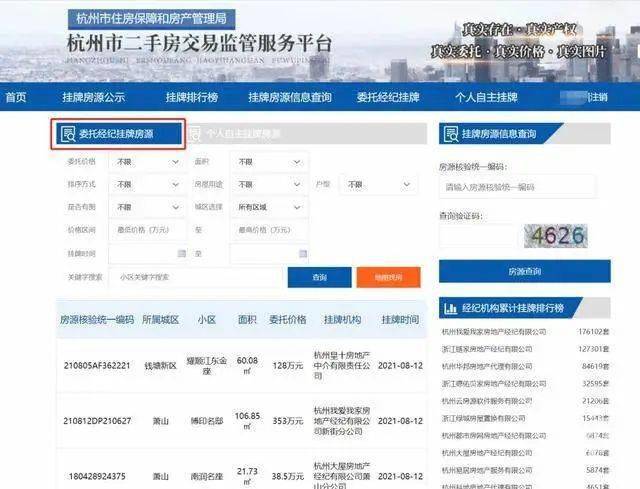
Task: Open the 挂牌时间 start date calendar icon
Action: click(182, 253)
